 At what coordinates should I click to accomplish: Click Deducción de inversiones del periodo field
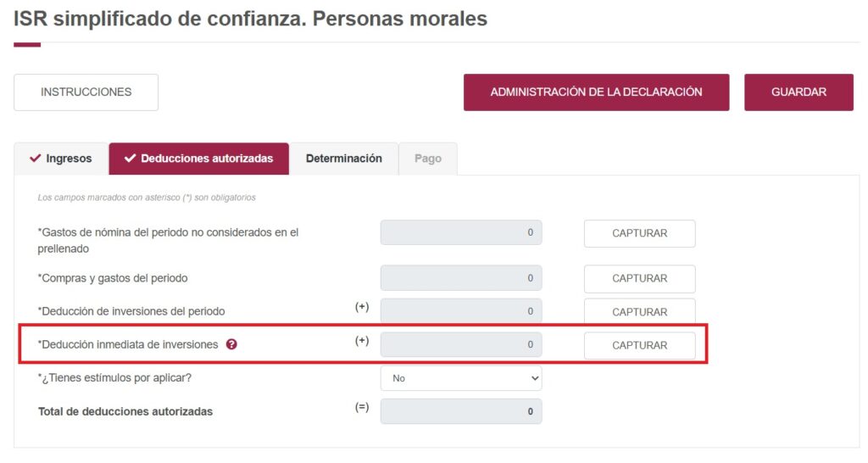pos(460,311)
